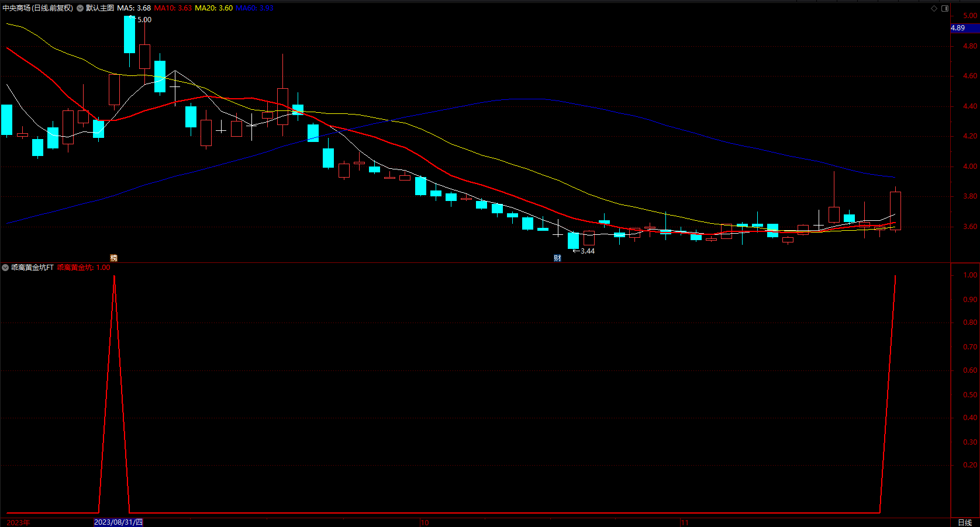Viewport: 980px width, 527px height.
Task: Select the MA60: 3.93 legend value
Action: pyautogui.click(x=254, y=8)
